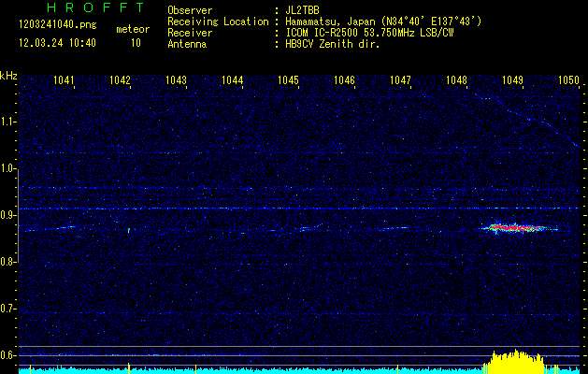Screen dimensions: 588x374
Task: Select the 1050 time axis marker
Action: pyautogui.click(x=568, y=80)
